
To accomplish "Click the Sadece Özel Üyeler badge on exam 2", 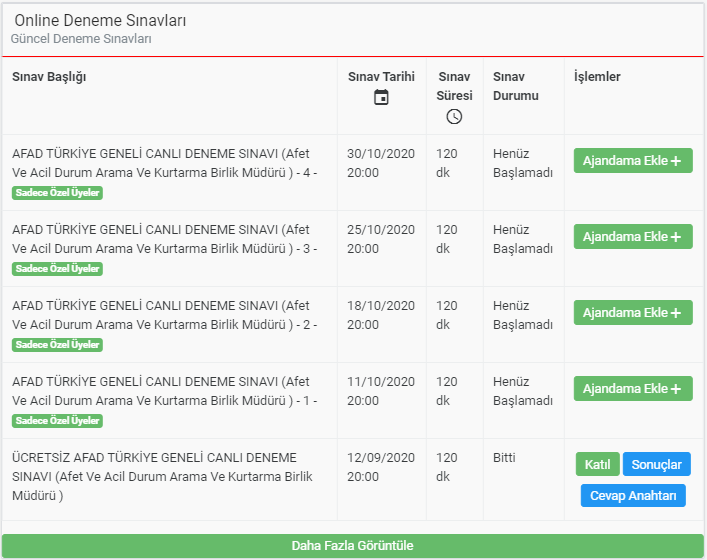I will pos(57,344).
